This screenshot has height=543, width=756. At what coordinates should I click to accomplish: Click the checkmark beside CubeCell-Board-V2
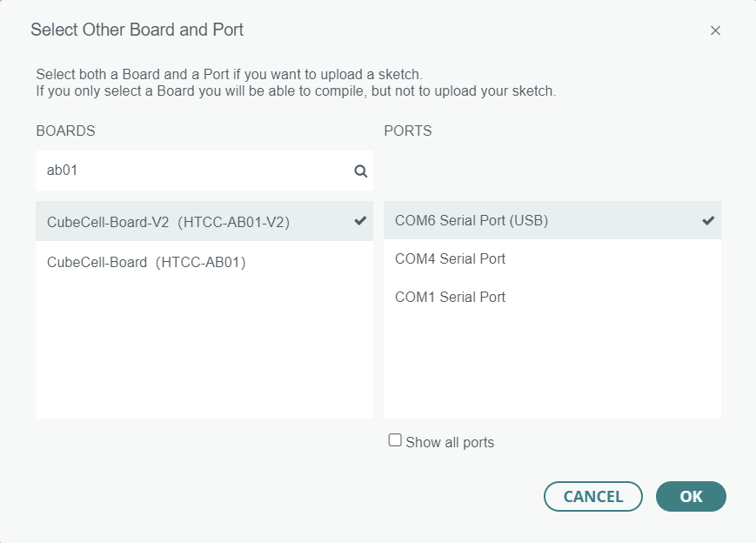coord(360,221)
